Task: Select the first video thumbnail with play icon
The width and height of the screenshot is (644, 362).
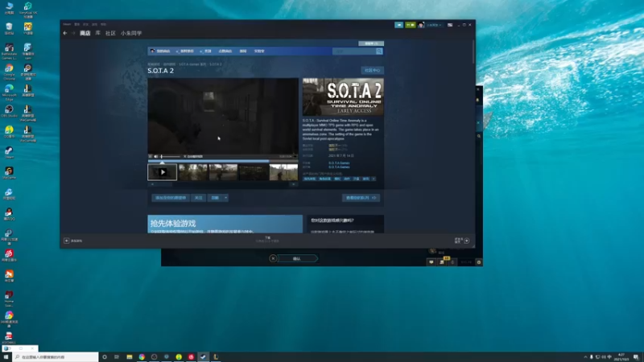Action: tap(163, 172)
